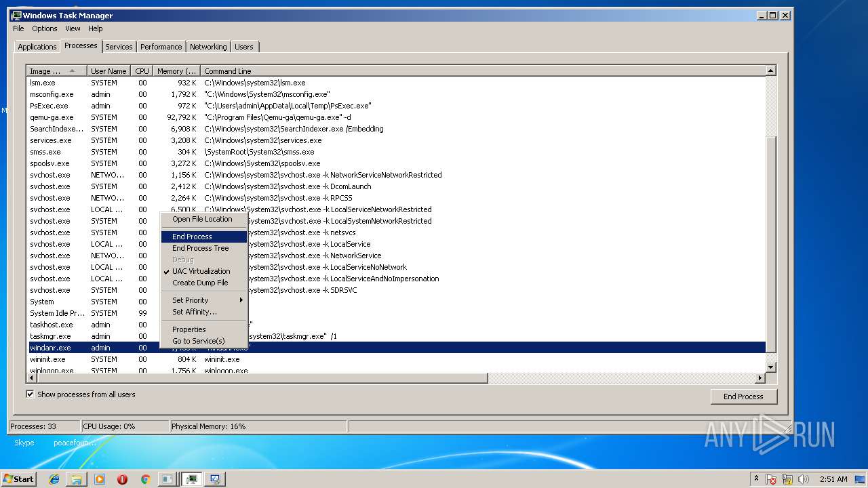
Task: Sort by Command Line column
Action: 483,71
